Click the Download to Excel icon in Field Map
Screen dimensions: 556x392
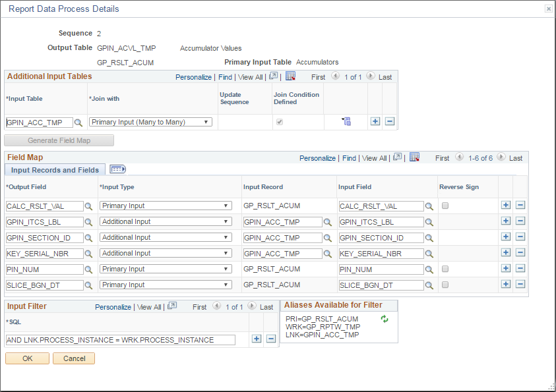coord(414,157)
